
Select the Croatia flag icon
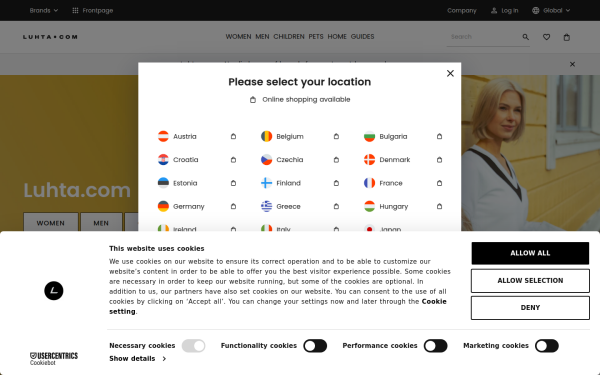163,160
